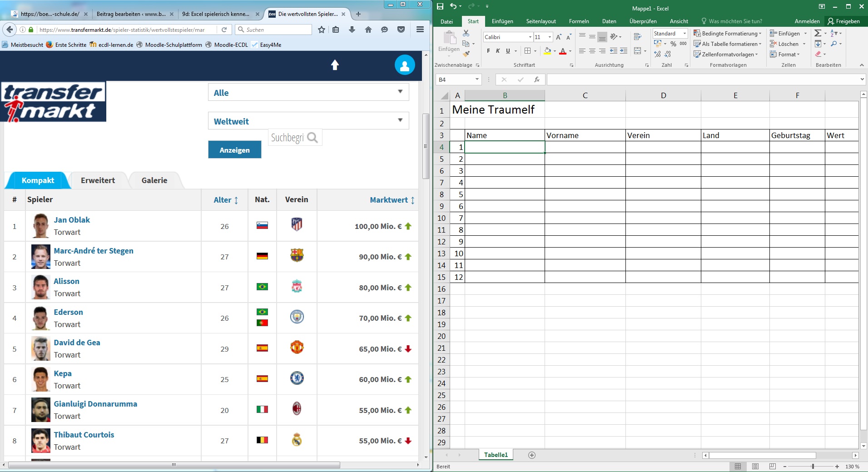This screenshot has height=472, width=868.
Task: Click the text orientation icon in Ausrichtung
Action: point(614,37)
